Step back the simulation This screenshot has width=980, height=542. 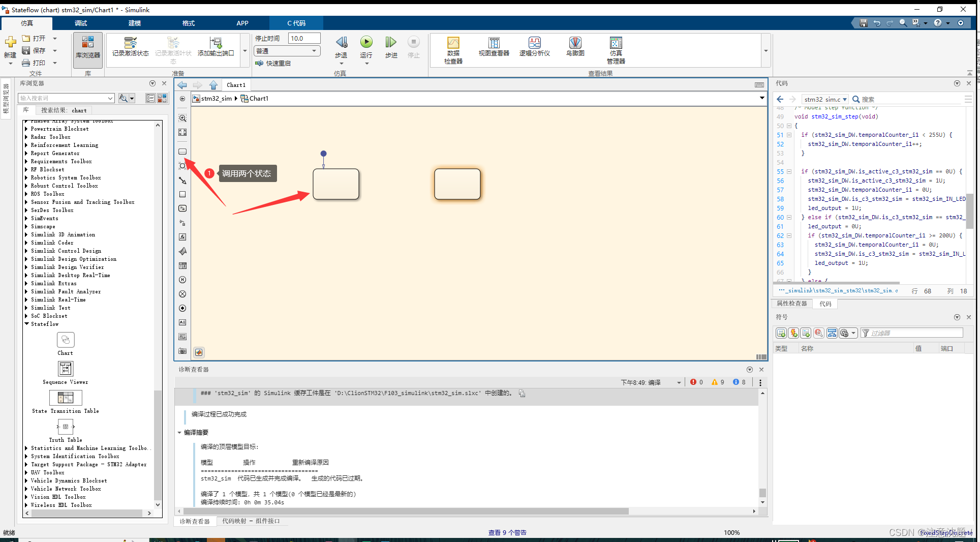coord(341,47)
